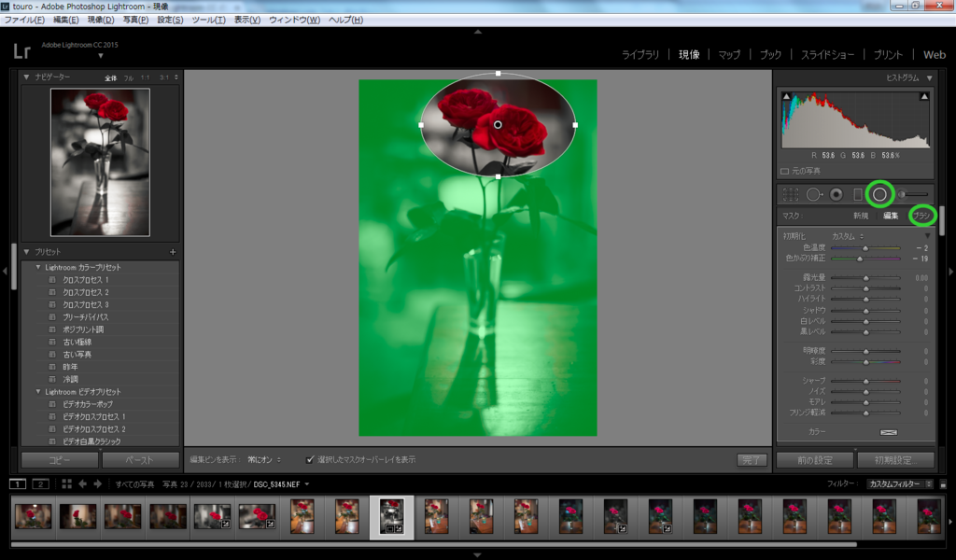Screen dimensions: 956x560
Task: Click the 前の設定 button
Action: (815, 460)
